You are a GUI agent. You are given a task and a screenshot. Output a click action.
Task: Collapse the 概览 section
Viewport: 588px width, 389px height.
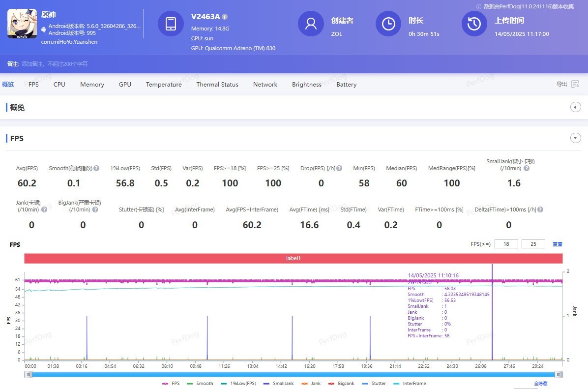point(575,107)
